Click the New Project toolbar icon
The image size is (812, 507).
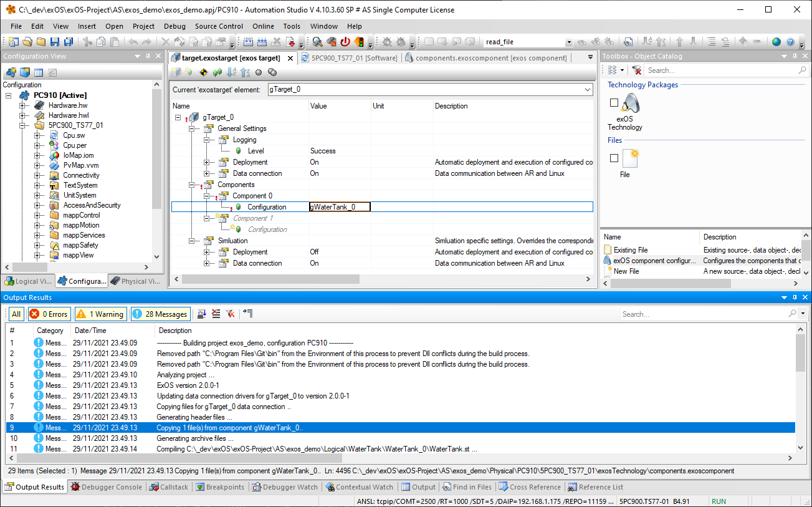coord(14,42)
